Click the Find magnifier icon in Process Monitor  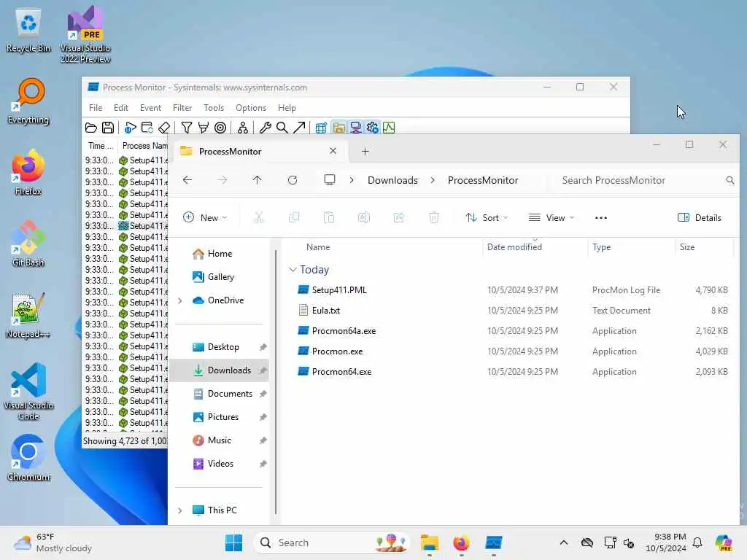click(282, 128)
